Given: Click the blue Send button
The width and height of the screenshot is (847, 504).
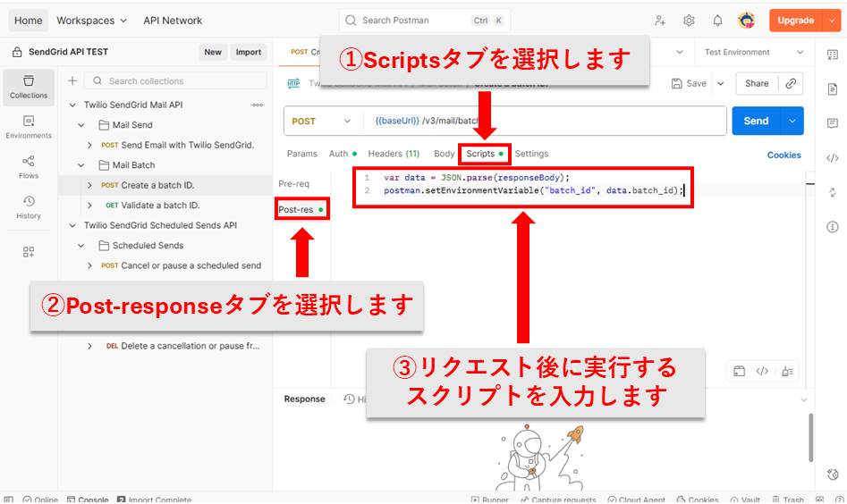Looking at the screenshot, I should [x=757, y=121].
